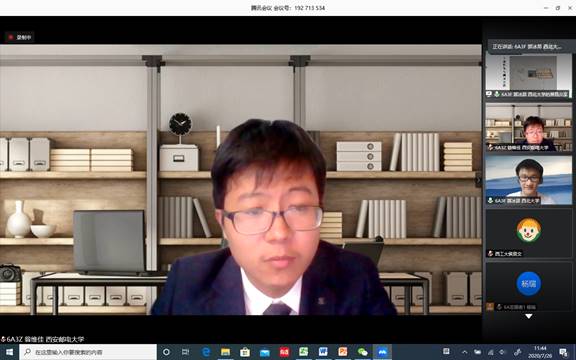The height and width of the screenshot is (360, 576).
Task: Open the PowerPoint taskbar icon
Action: click(x=343, y=352)
